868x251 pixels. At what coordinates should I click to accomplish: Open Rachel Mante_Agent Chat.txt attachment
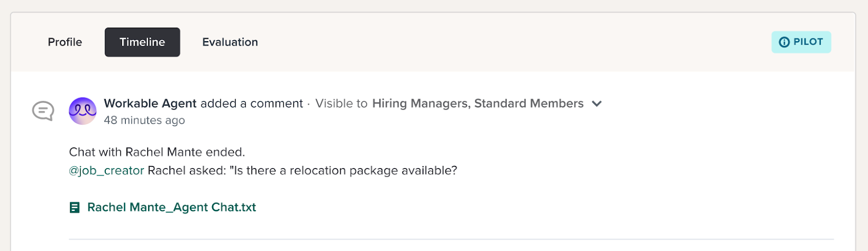(x=171, y=208)
